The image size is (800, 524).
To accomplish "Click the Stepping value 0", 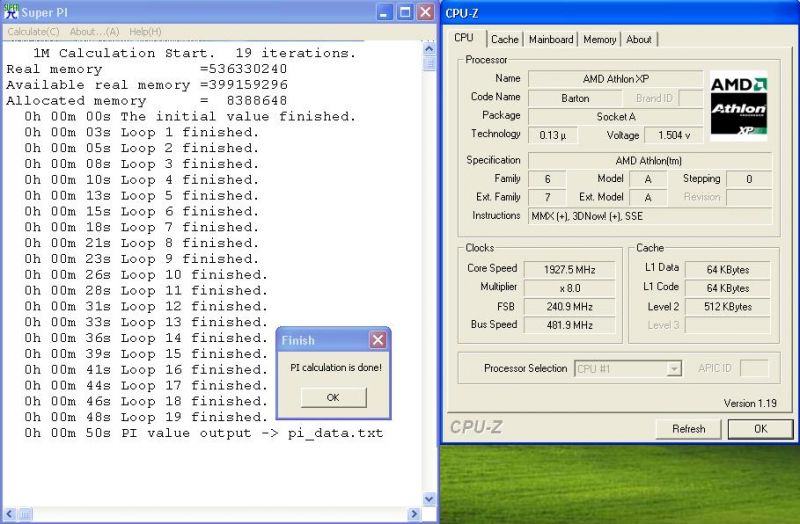I will 748,179.
